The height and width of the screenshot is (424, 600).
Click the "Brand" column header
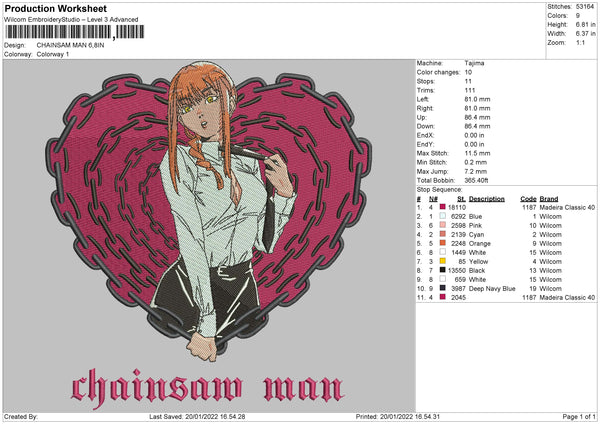pos(549,199)
